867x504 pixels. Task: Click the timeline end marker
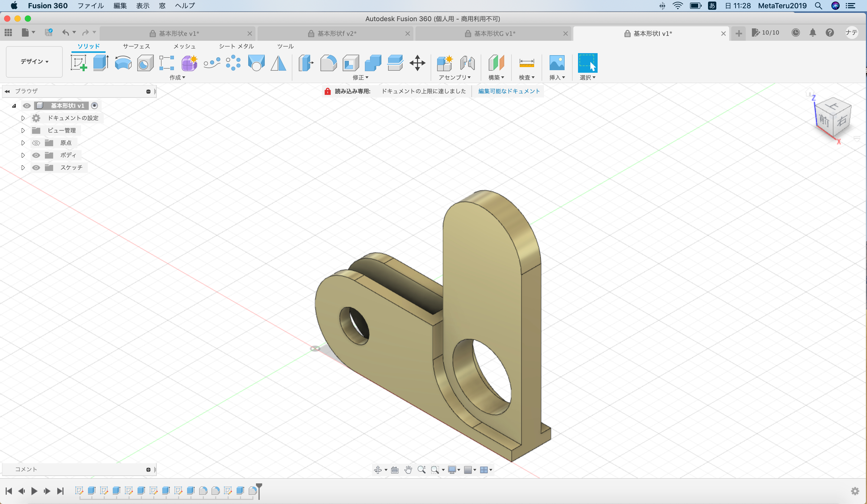[x=259, y=491]
